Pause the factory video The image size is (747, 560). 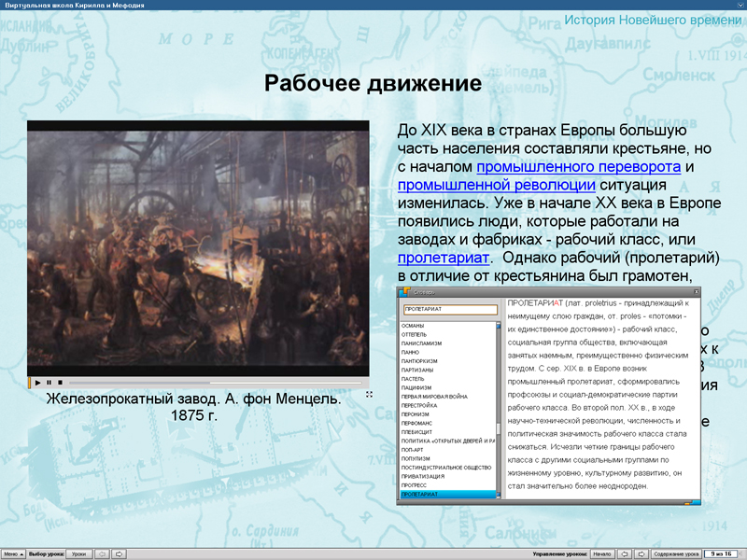[49, 383]
